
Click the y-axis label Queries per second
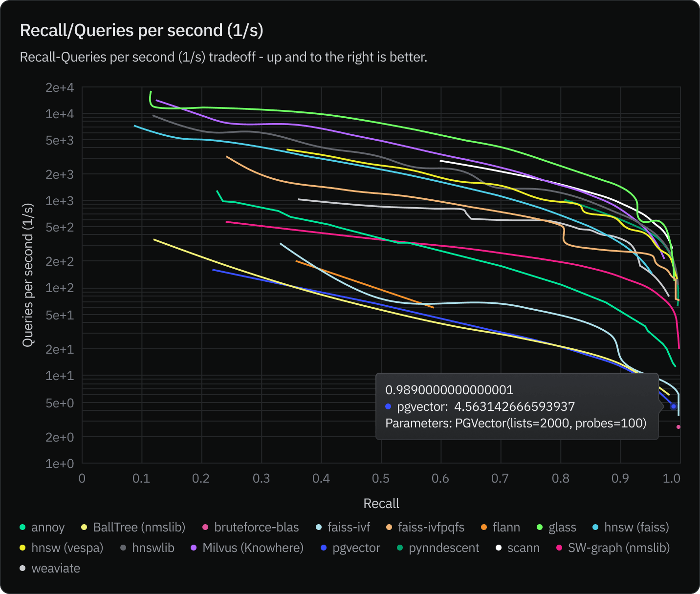pos(28,275)
